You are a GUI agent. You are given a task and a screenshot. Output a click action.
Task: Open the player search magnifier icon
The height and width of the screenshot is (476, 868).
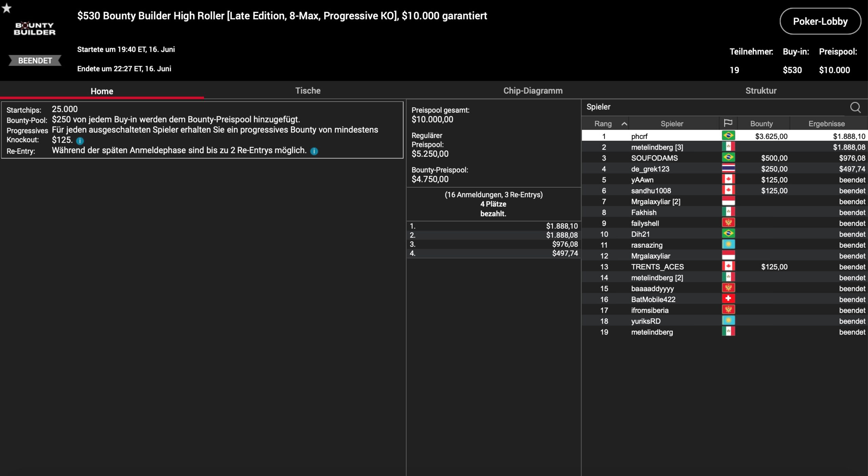coord(855,108)
